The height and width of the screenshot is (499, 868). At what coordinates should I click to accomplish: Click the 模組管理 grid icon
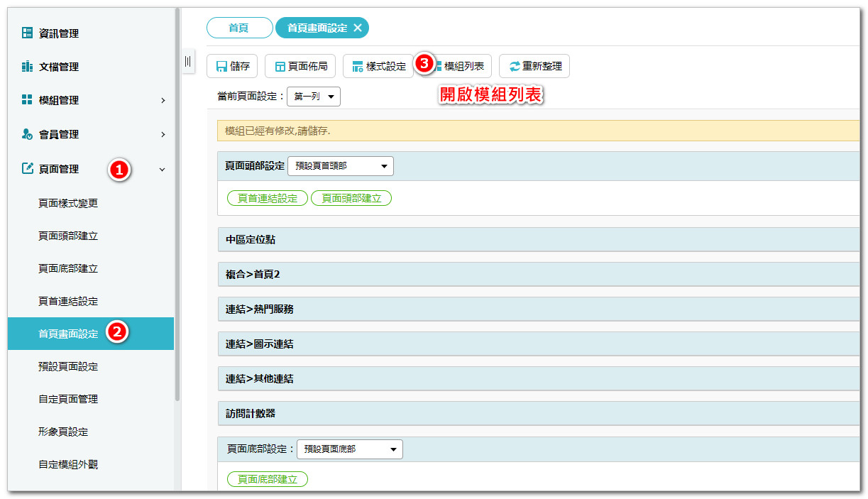(x=27, y=100)
